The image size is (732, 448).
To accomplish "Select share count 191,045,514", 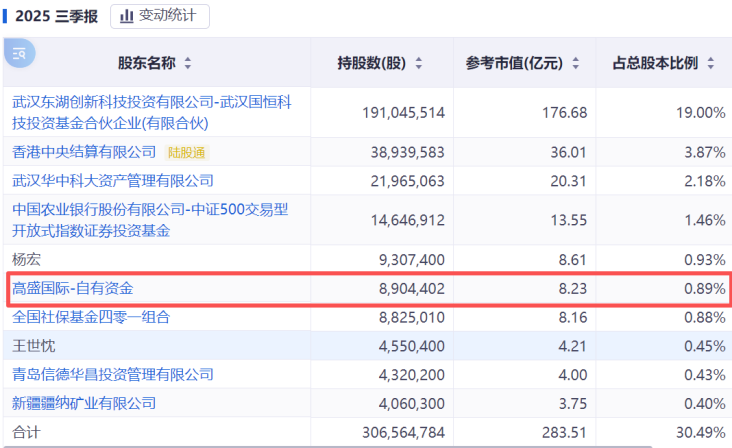I will (404, 112).
